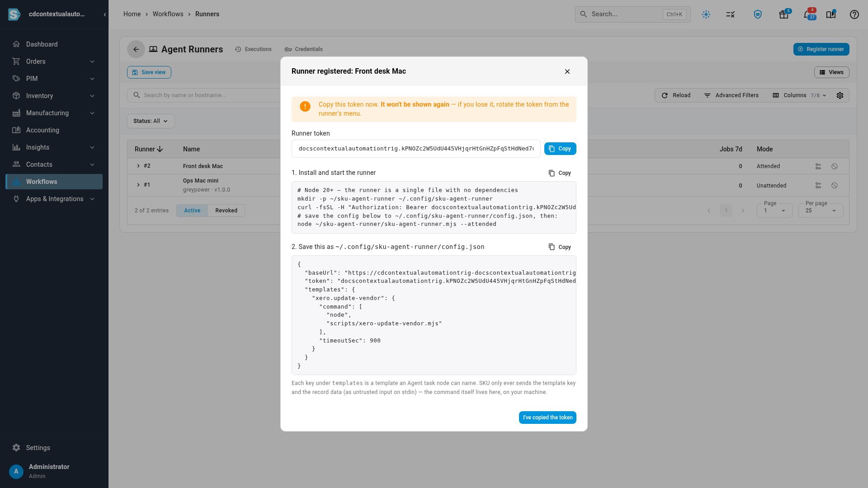The image size is (868, 488).
Task: Open the documentation book icon
Action: point(831,14)
